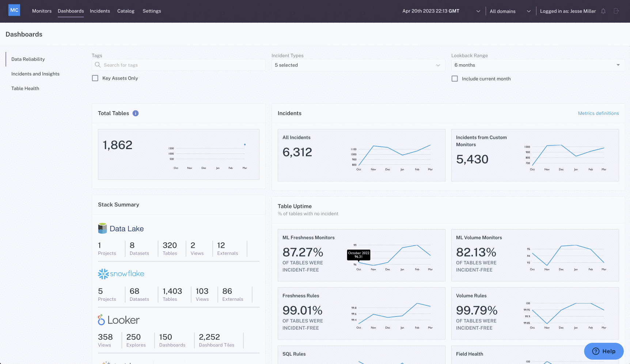Click the 82.13% ML Volume value
The height and width of the screenshot is (364, 630).
(x=476, y=252)
